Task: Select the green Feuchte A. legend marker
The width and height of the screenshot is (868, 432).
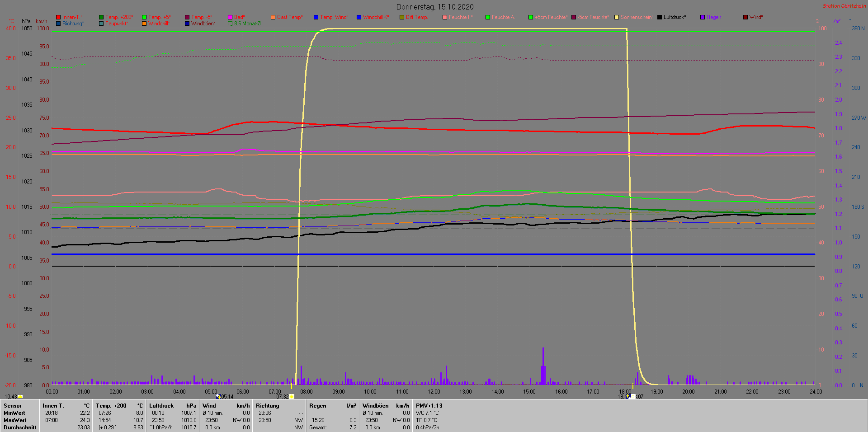Action: pyautogui.click(x=488, y=17)
